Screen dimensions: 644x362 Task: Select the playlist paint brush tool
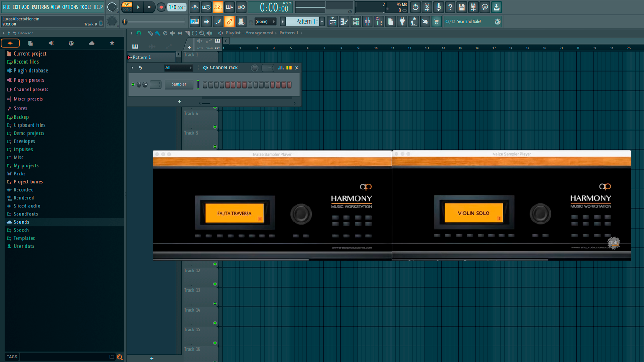coord(157,33)
